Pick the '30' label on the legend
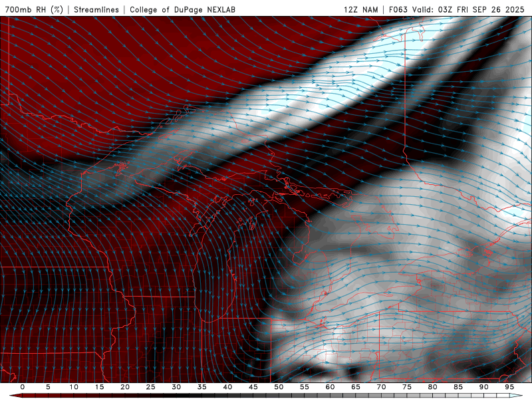Screen dimensions: 532x399 tap(176, 387)
